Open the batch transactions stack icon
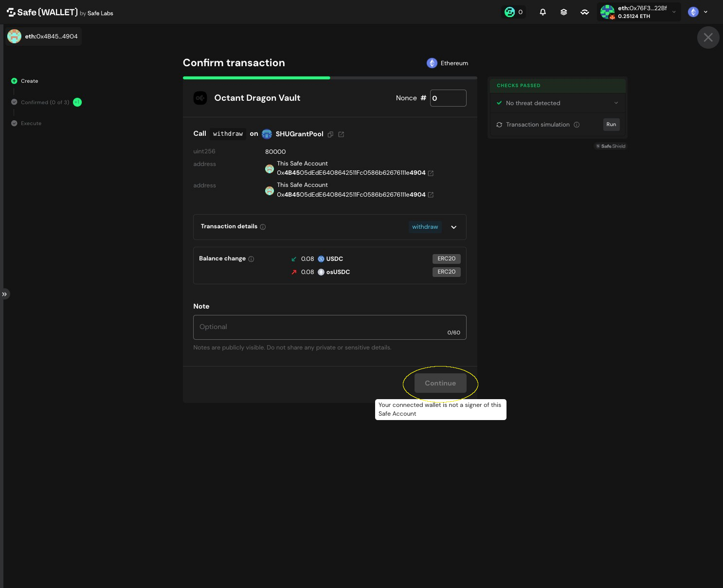Viewport: 723px width, 588px height. 563,12
